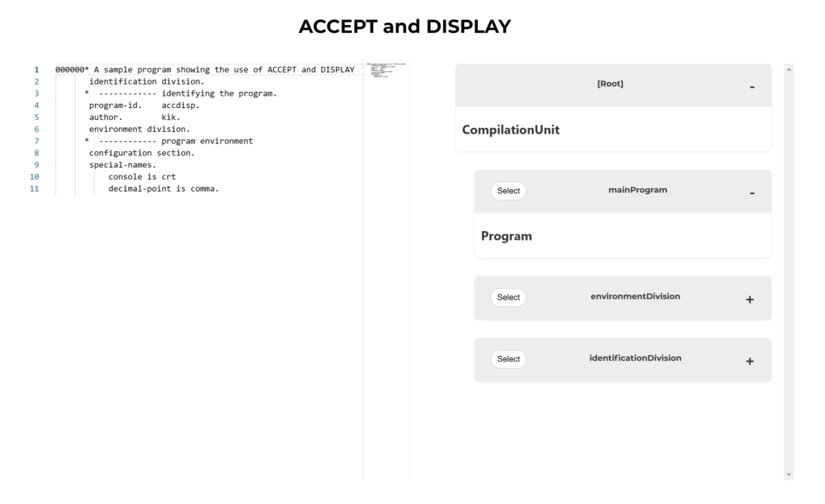Click the tree panel vertical scrollbar track
Viewport: 825px width, 504px height.
click(788, 274)
